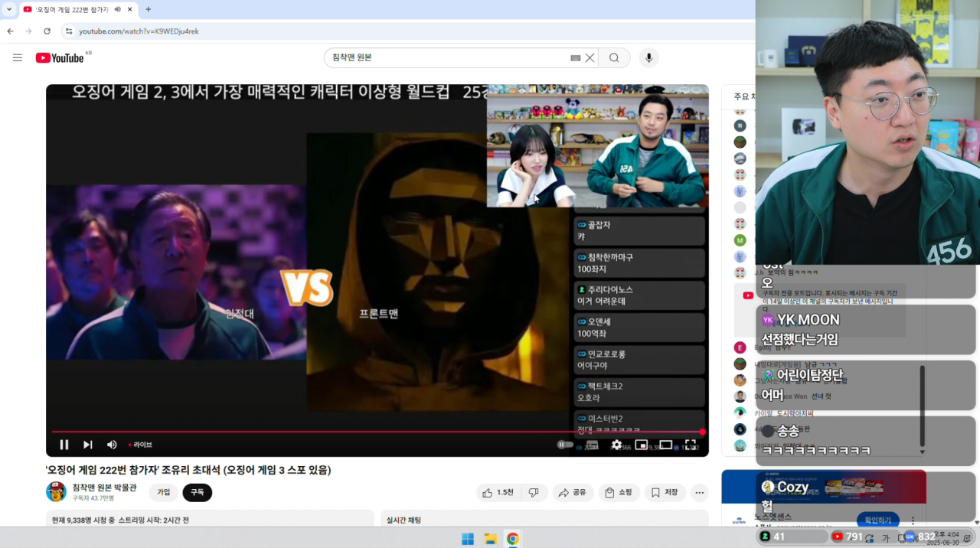980x548 pixels.
Task: Open the on-screen keyboard icon in the search box
Action: [x=576, y=58]
